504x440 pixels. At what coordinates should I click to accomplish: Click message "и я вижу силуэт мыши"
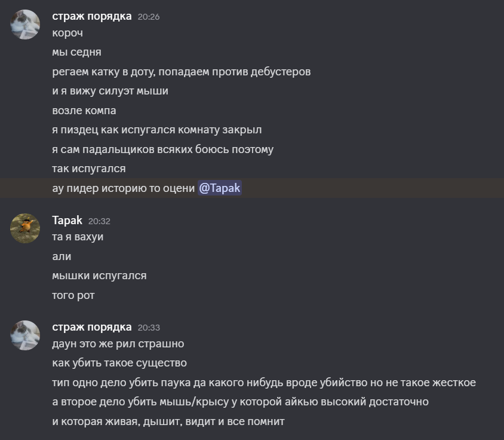click(110, 91)
